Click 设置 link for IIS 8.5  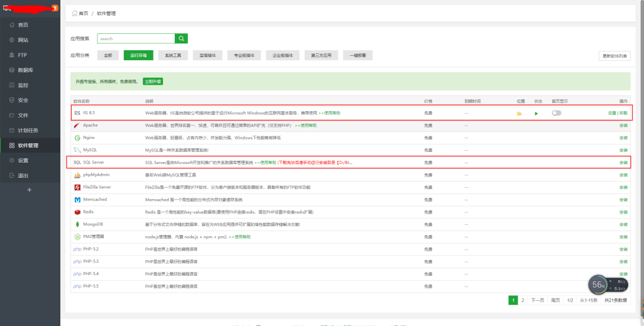coord(612,113)
